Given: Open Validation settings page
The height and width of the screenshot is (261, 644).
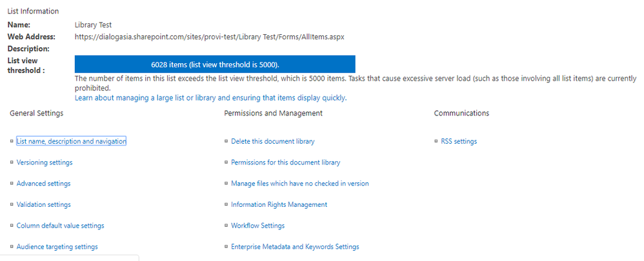Looking at the screenshot, I should click(44, 204).
